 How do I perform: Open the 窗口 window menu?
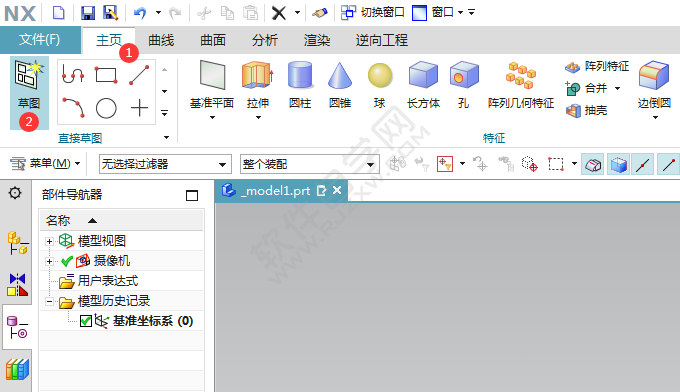click(438, 13)
